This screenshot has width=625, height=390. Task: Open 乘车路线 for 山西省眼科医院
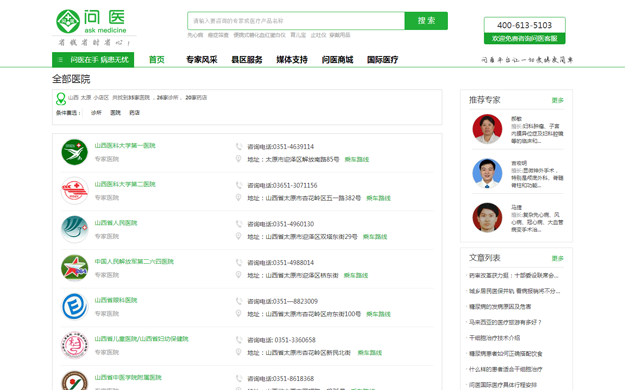379,314
